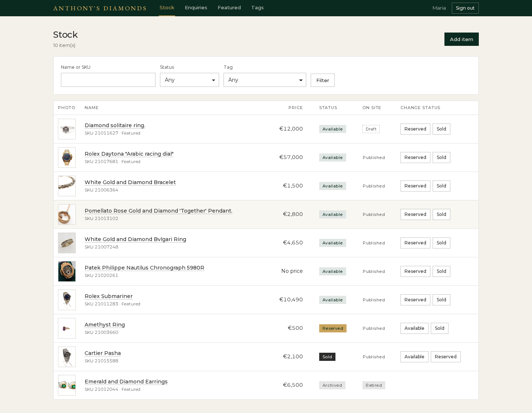Image resolution: width=532 pixels, height=413 pixels.
Task: Set White Gold Diamond Bracelet to Reserved
Action: coord(415,186)
